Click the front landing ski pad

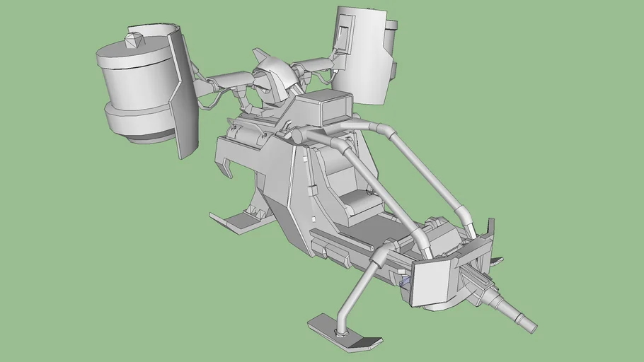pyautogui.click(x=344, y=334)
